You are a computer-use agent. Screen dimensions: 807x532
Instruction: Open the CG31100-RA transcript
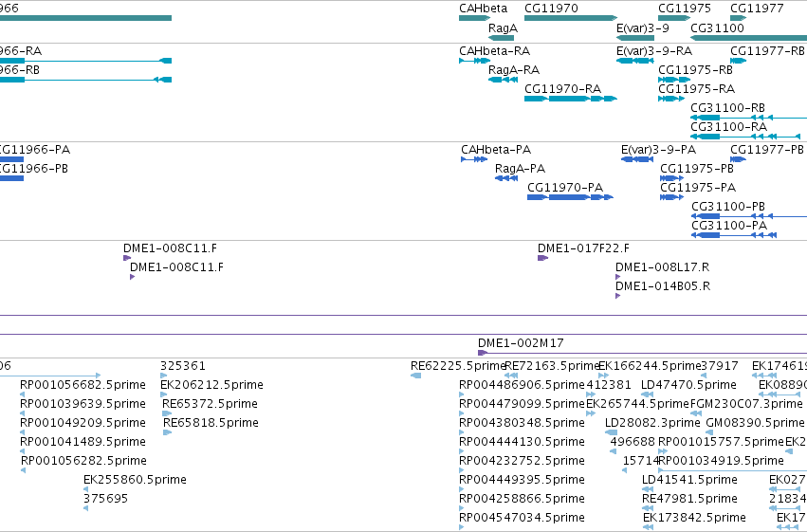coord(745,137)
